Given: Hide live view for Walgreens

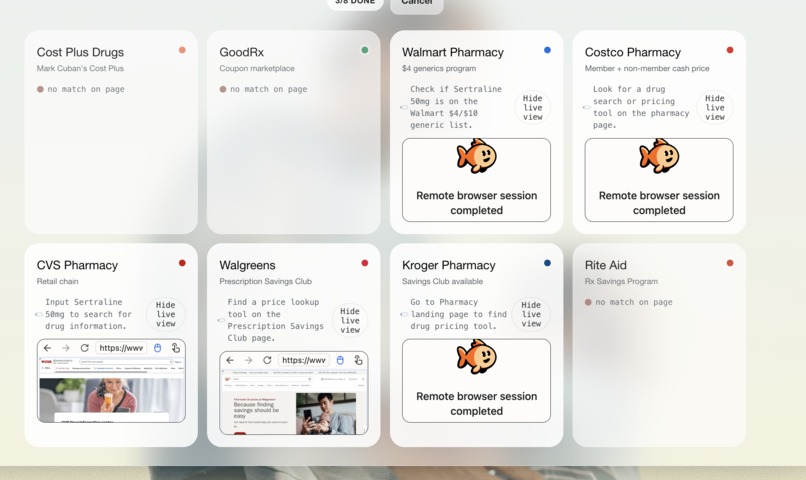Looking at the screenshot, I should pos(350,320).
